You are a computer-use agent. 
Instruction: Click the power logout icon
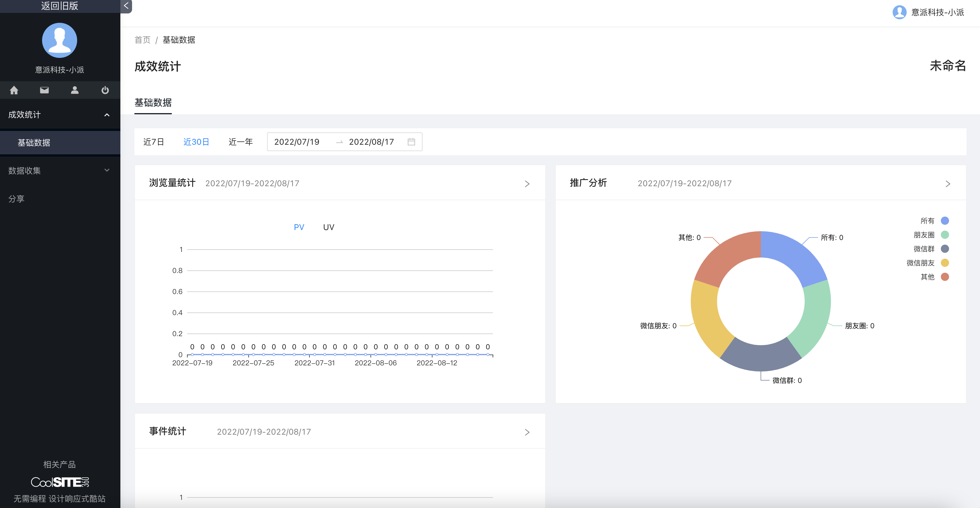point(105,90)
